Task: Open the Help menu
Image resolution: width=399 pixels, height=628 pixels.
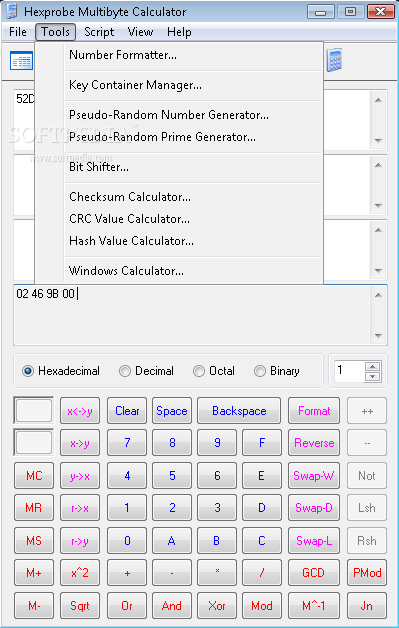Action: (x=179, y=32)
